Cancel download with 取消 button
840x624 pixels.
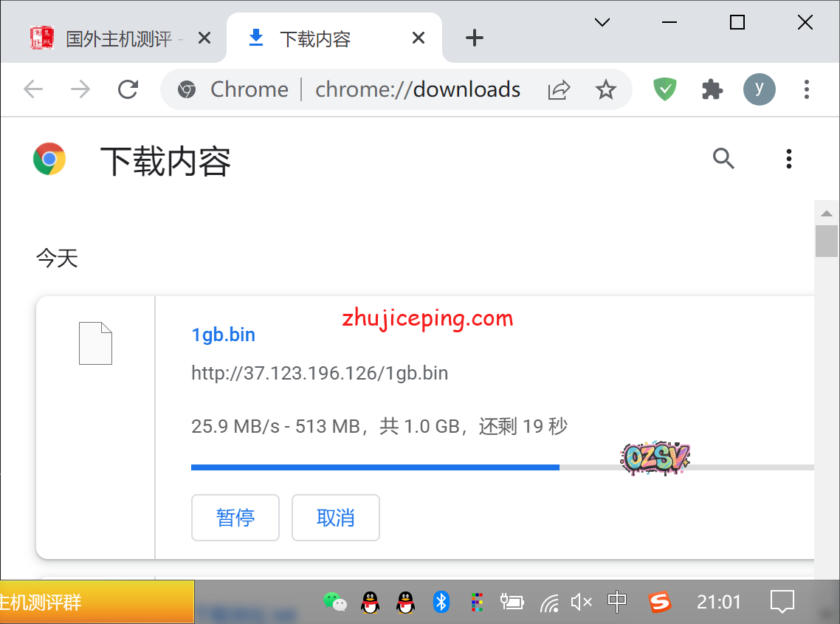click(x=336, y=518)
